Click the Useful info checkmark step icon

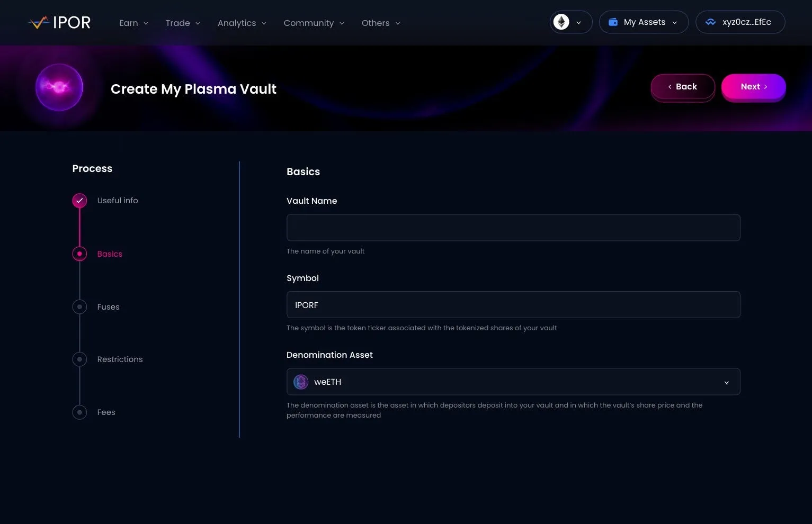pyautogui.click(x=79, y=201)
